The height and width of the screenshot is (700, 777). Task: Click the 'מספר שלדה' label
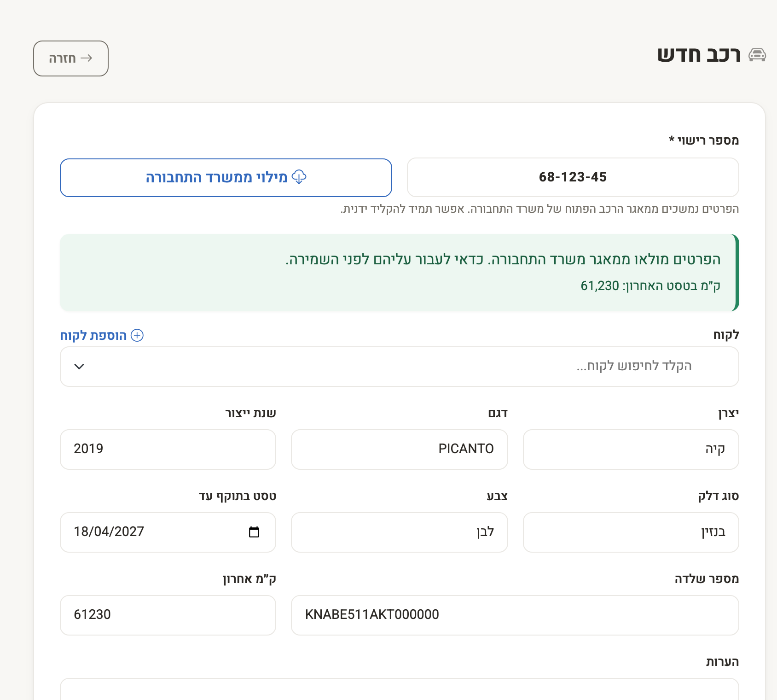click(x=707, y=579)
